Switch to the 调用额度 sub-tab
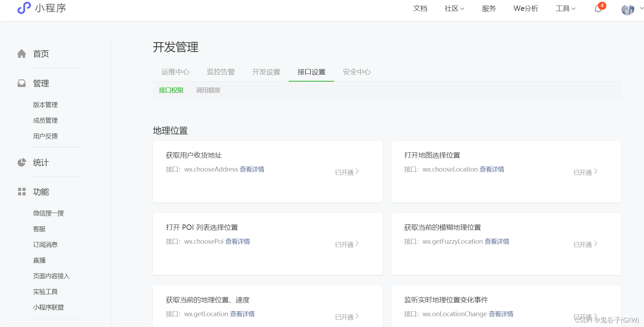 [208, 90]
